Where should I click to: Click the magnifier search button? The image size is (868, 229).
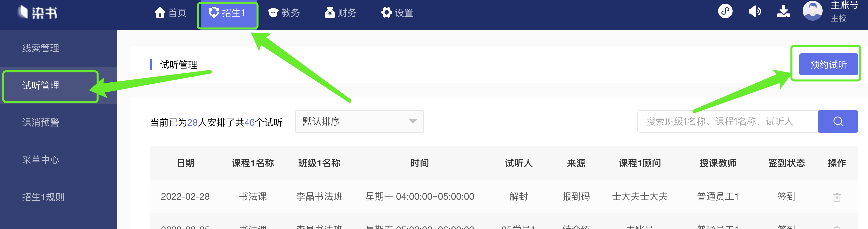tap(838, 121)
